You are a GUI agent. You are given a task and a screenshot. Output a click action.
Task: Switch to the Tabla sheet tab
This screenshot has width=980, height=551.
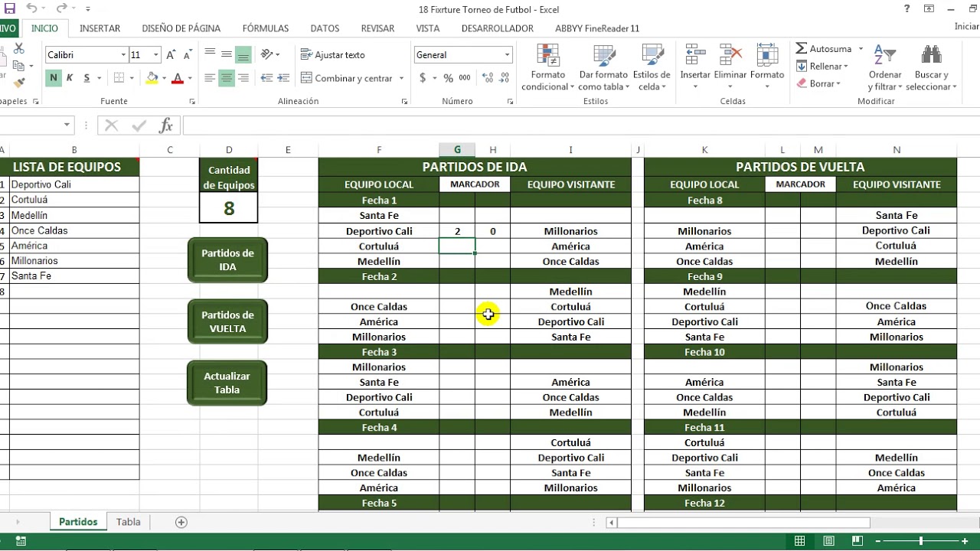(x=128, y=522)
